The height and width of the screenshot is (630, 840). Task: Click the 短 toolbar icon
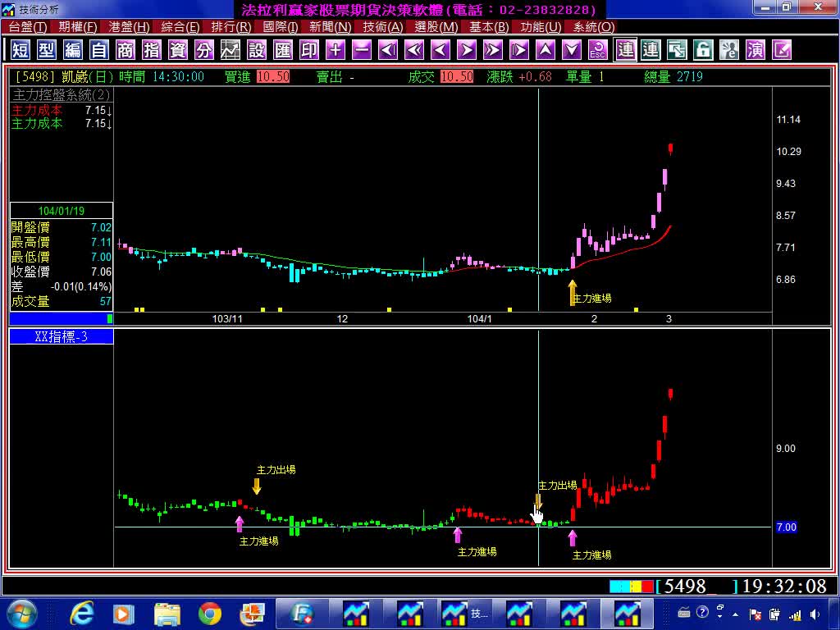[x=21, y=50]
